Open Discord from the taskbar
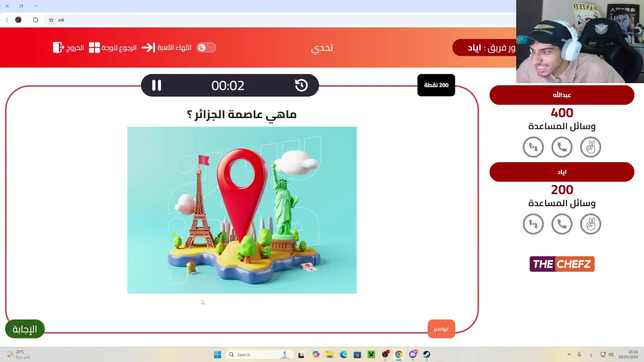The image size is (644, 362). pyautogui.click(x=413, y=354)
